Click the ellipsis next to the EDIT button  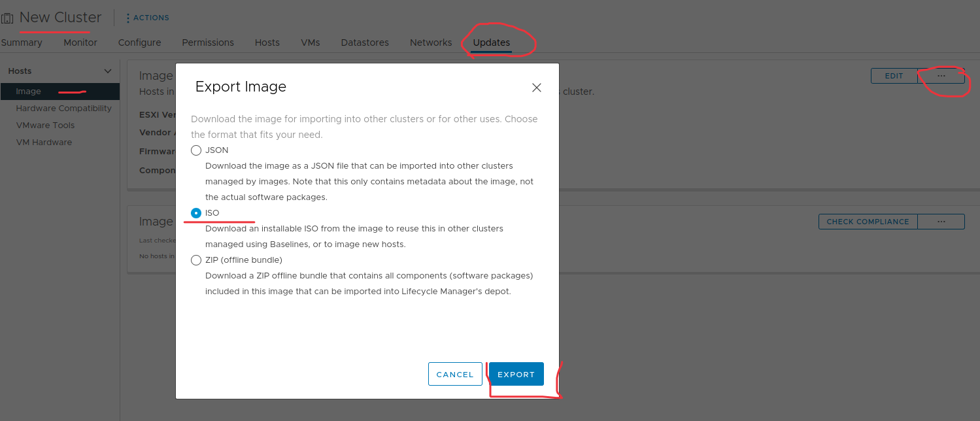click(941, 75)
